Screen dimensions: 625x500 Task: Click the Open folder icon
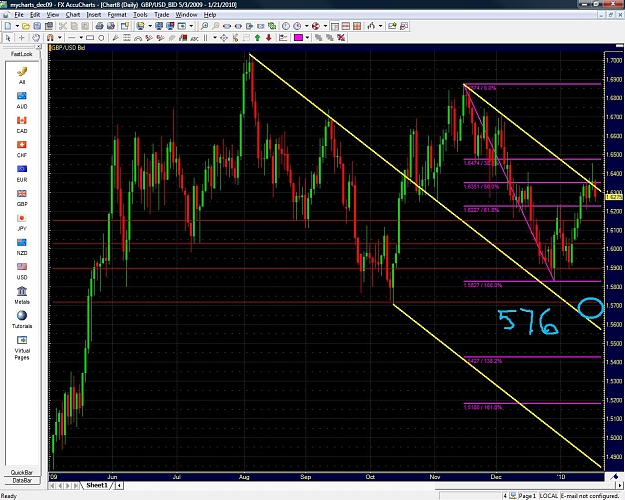[26, 26]
